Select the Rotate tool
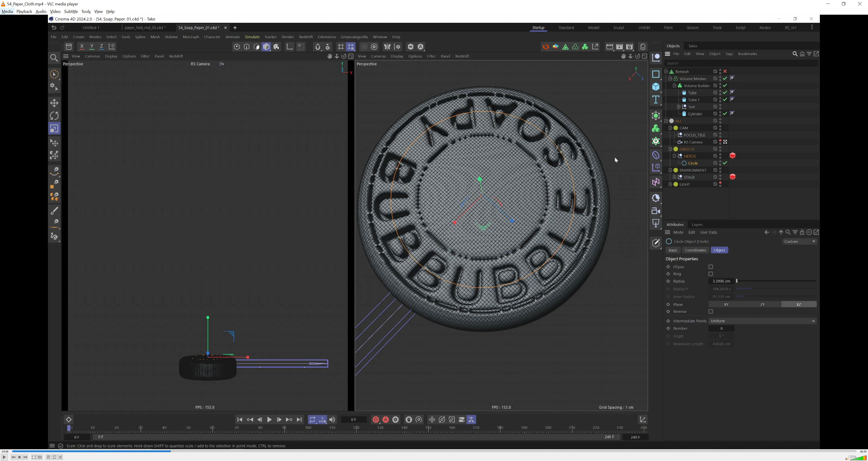 click(x=54, y=116)
